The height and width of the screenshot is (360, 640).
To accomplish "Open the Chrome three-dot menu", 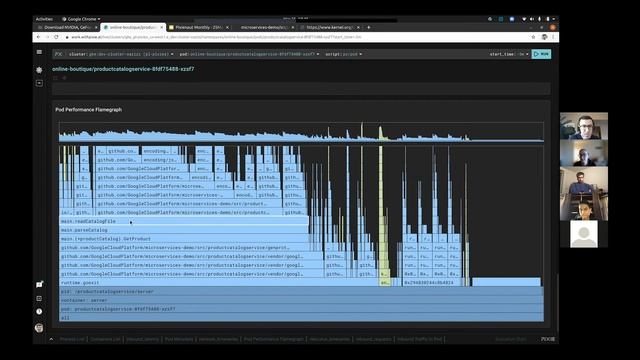I will click(553, 37).
